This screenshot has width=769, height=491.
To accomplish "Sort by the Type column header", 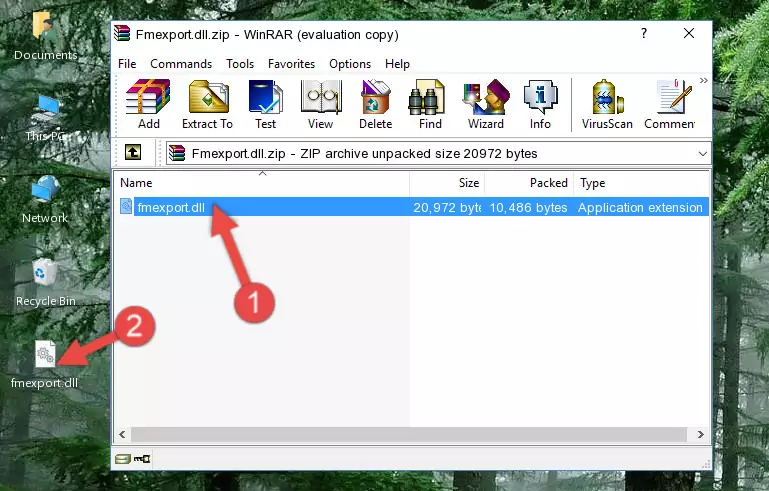I will tap(641, 183).
